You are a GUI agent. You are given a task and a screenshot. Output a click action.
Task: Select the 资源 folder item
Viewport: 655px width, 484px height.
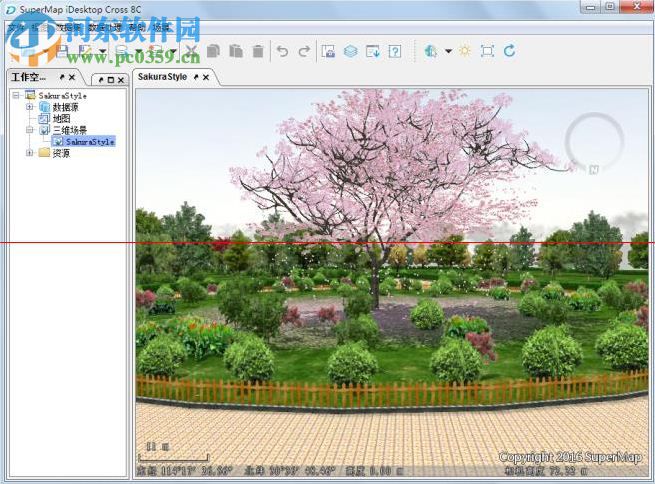[x=61, y=153]
